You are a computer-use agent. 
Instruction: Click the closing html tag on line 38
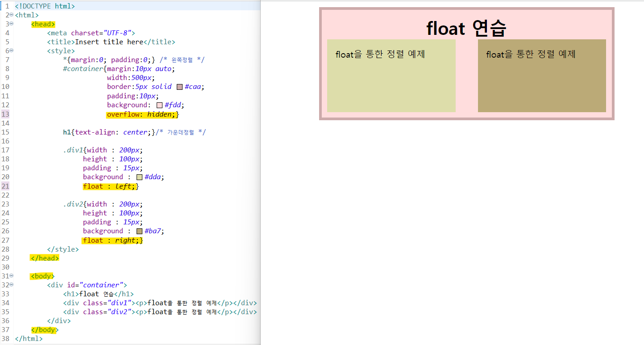coord(29,339)
